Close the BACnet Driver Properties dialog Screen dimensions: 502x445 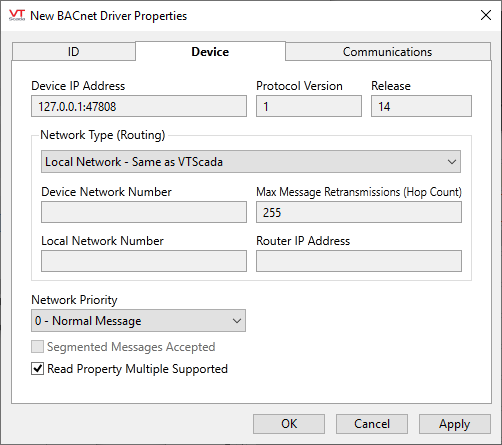click(x=486, y=15)
